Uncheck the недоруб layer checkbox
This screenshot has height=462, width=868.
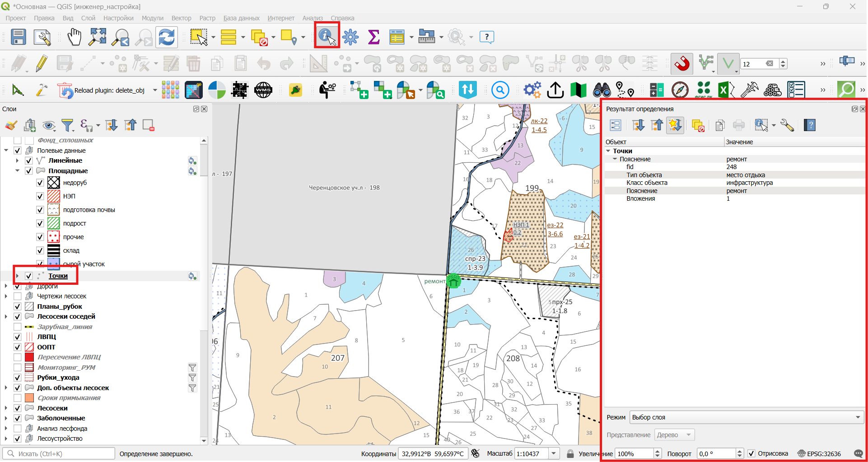[40, 183]
